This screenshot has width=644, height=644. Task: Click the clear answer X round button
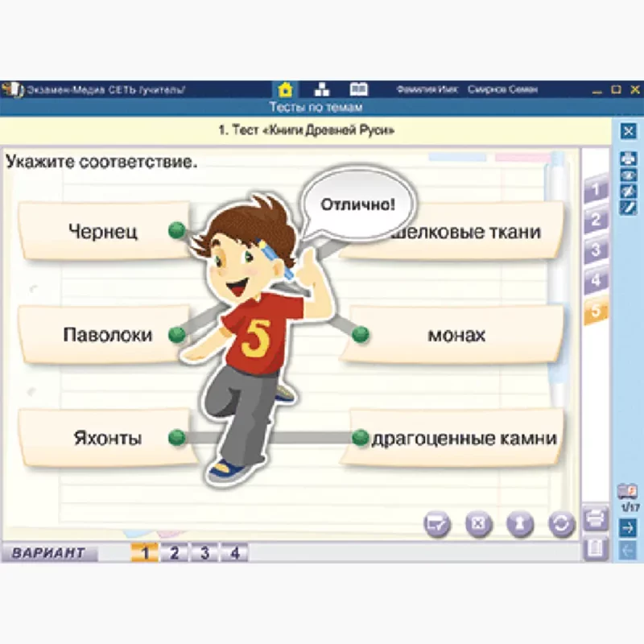point(478,525)
